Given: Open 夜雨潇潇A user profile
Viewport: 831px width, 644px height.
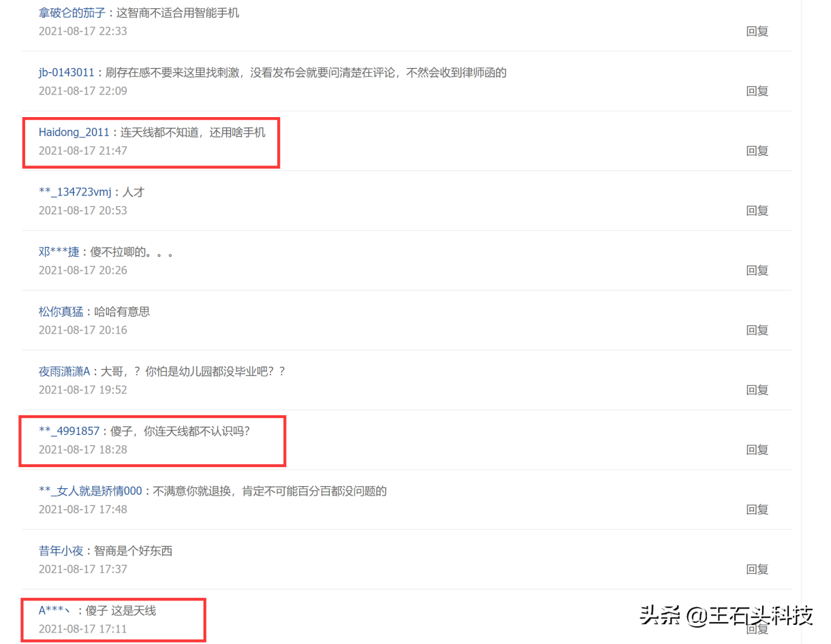Looking at the screenshot, I should [x=65, y=372].
